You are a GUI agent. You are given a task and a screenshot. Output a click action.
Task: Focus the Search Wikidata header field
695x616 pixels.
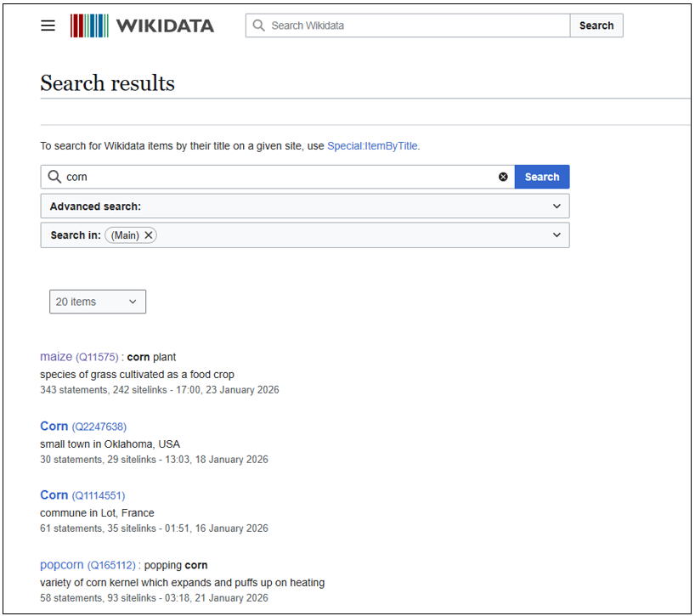point(416,25)
